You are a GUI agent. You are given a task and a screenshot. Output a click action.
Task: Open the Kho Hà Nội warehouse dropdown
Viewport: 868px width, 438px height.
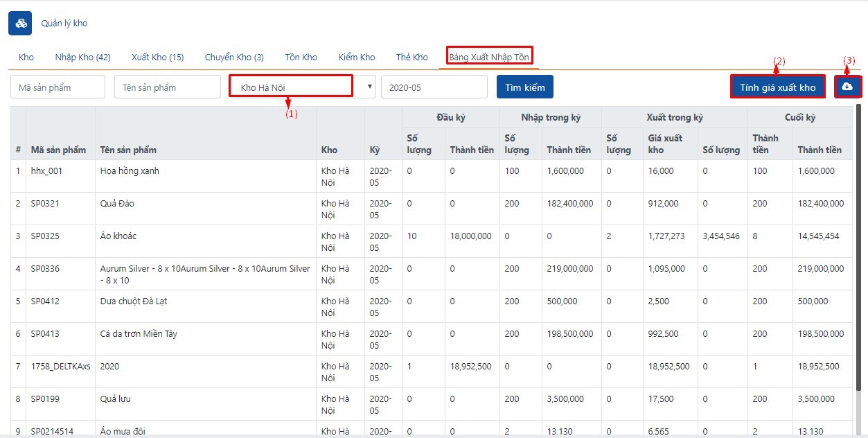pyautogui.click(x=291, y=87)
